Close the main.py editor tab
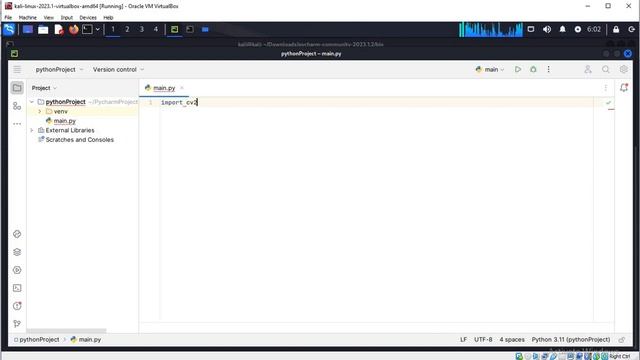Image resolution: width=640 pixels, height=360 pixels. click(182, 88)
